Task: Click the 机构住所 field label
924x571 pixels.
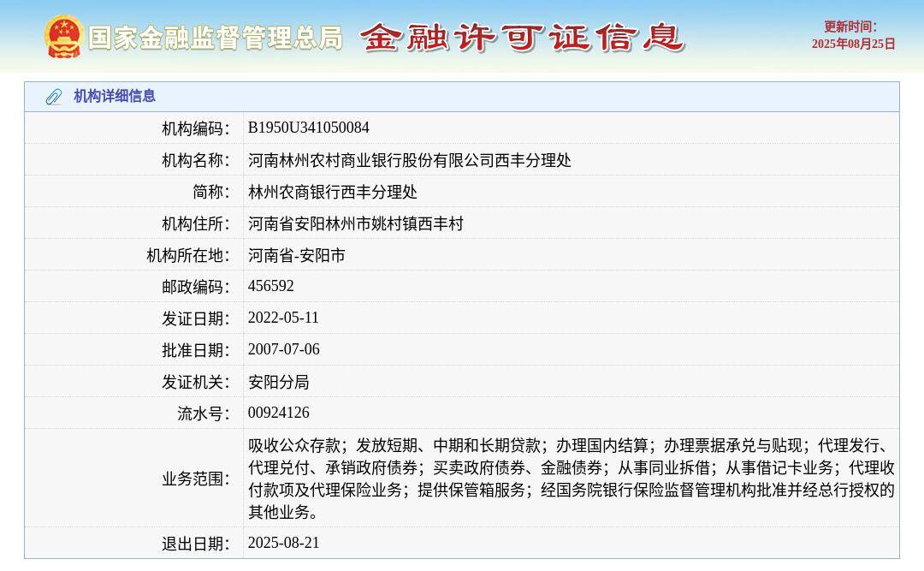Action: 196,223
